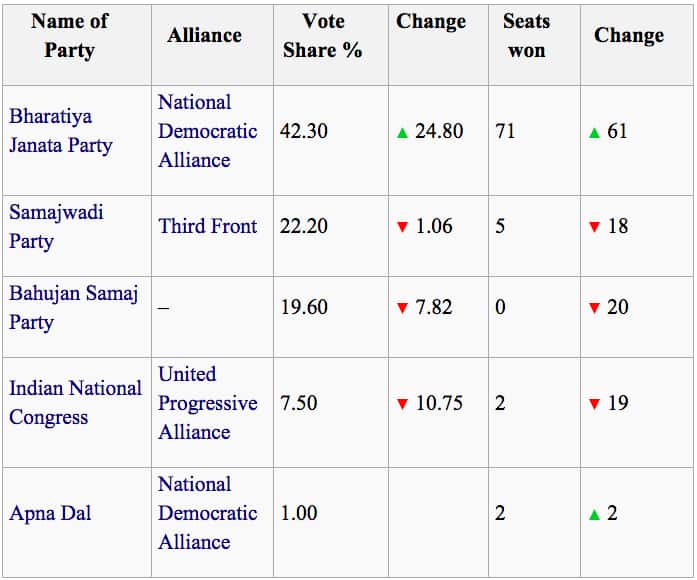
Task: Open the Indian National Congress link
Action: pos(75,402)
